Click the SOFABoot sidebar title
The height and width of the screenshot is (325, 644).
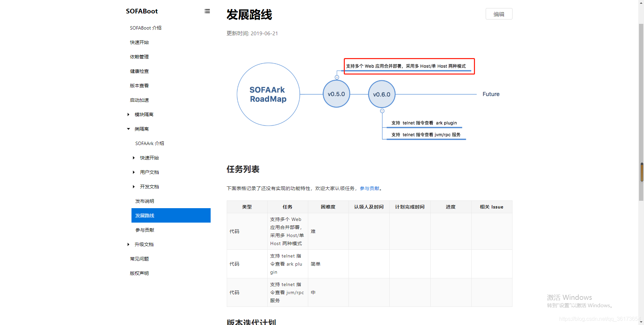142,11
